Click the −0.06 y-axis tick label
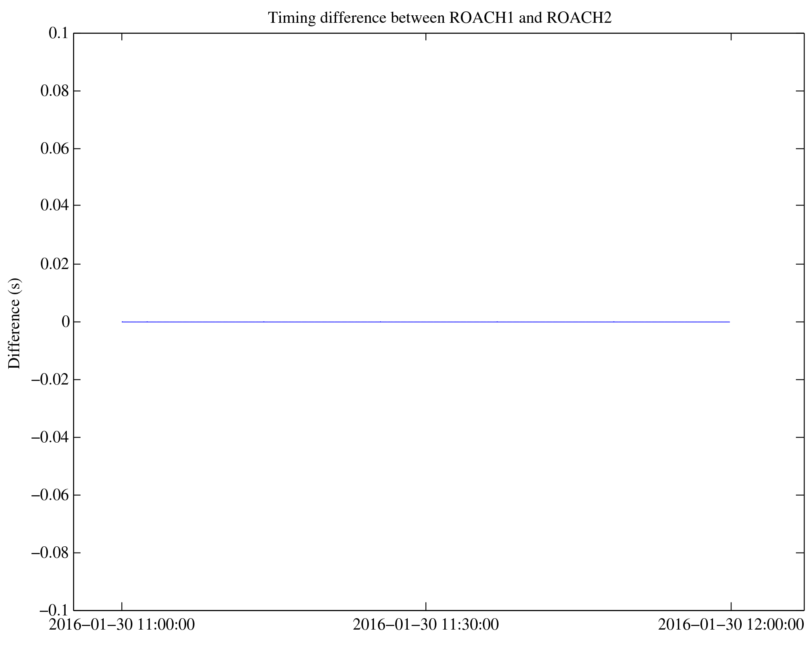 [x=50, y=495]
